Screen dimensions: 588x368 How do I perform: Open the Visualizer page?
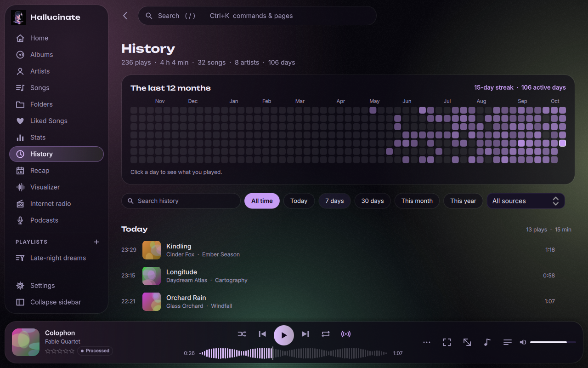pyautogui.click(x=57, y=187)
